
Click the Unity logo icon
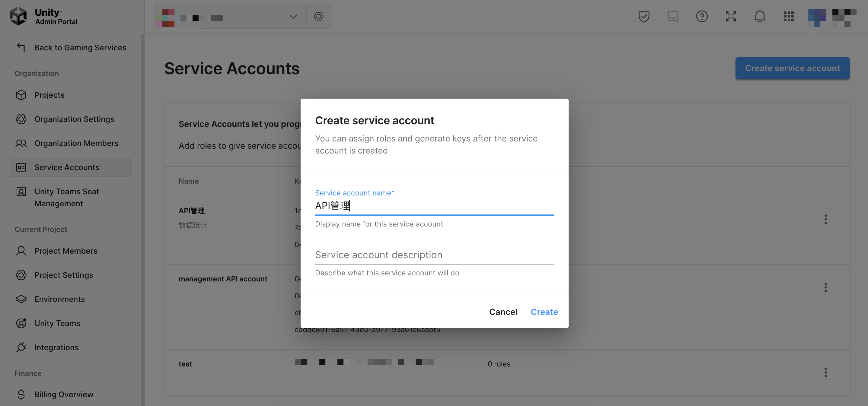(18, 16)
